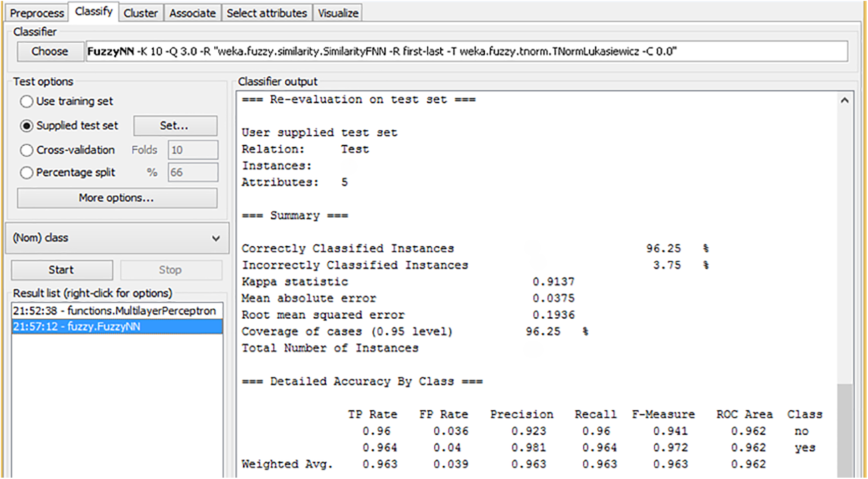
Task: Select the Use training set option
Action: click(x=27, y=102)
